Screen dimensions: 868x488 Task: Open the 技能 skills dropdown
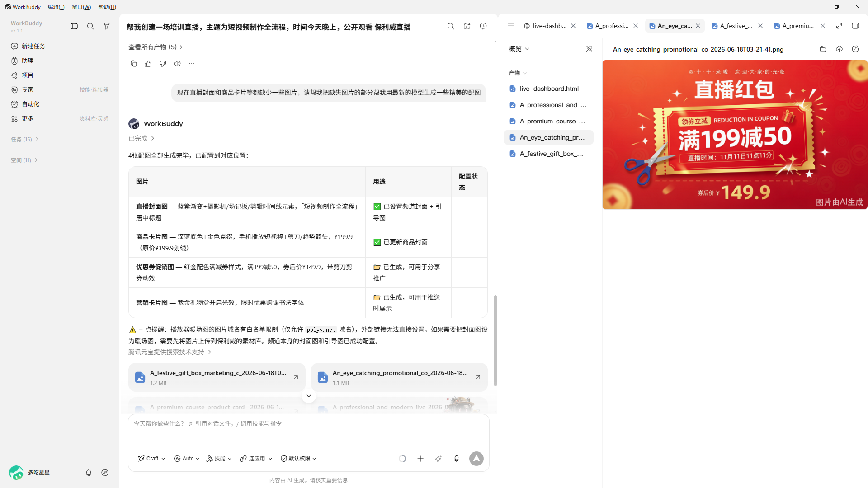point(219,459)
